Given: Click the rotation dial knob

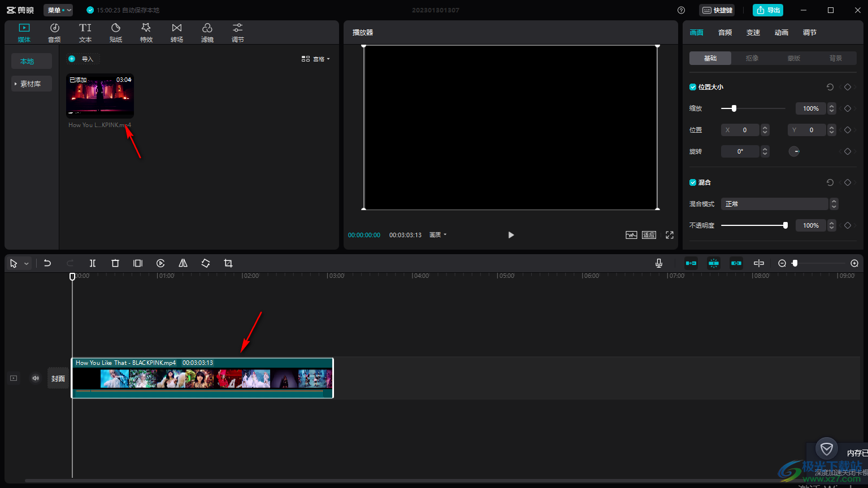Looking at the screenshot, I should pos(794,151).
